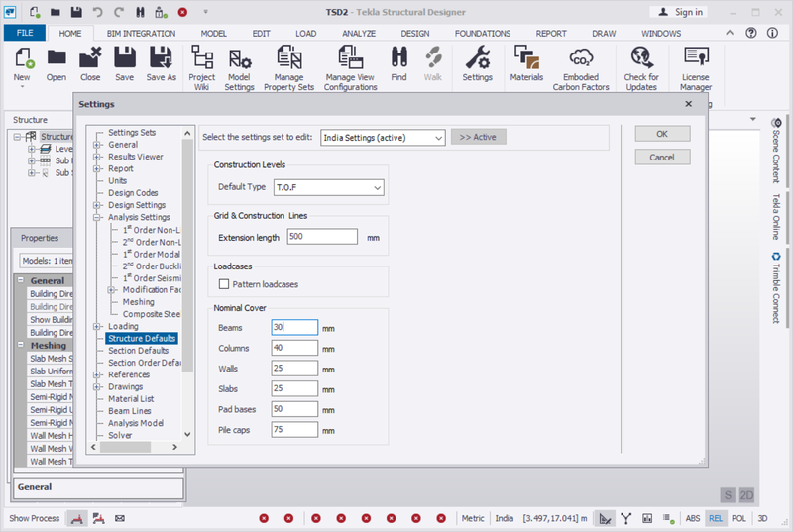The width and height of the screenshot is (793, 532).
Task: Open the Tekla Online side panel
Action: [777, 216]
